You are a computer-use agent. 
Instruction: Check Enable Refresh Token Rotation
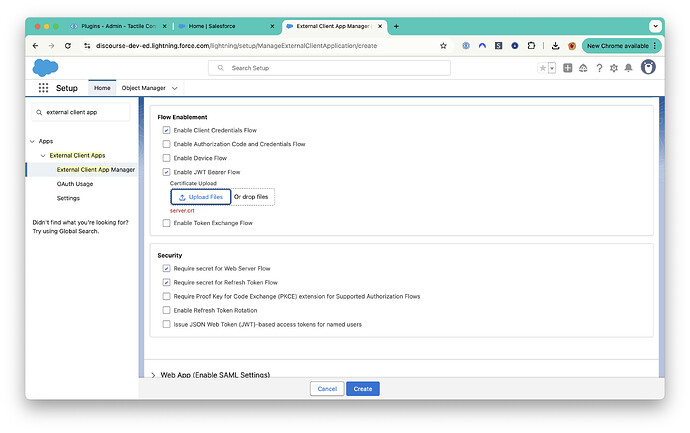(x=166, y=310)
